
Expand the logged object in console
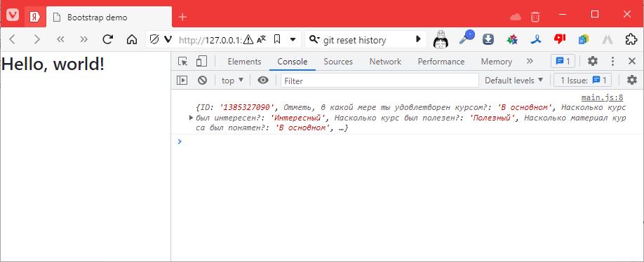(x=191, y=118)
